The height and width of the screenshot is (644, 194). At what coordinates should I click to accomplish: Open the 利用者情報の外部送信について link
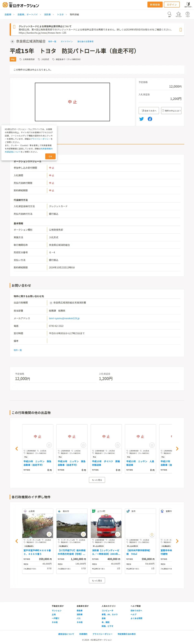click(x=29, y=150)
